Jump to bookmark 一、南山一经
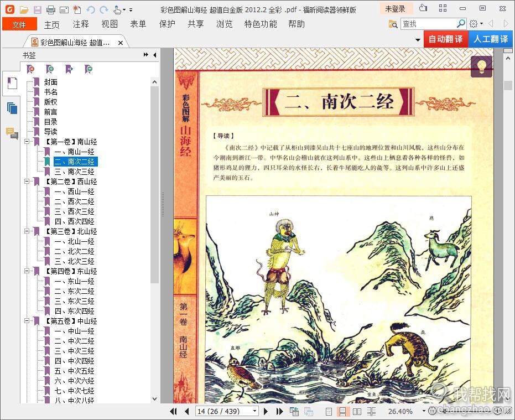This screenshot has height=420, width=515. 74,152
